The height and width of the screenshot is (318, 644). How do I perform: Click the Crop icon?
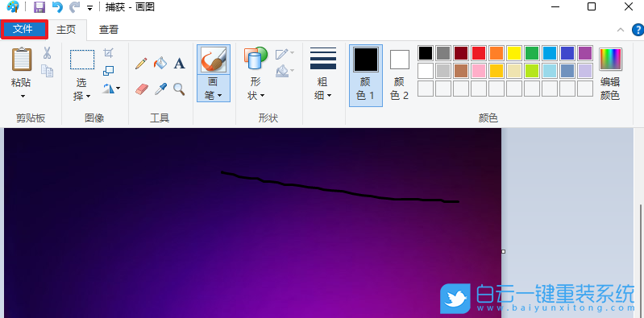108,52
